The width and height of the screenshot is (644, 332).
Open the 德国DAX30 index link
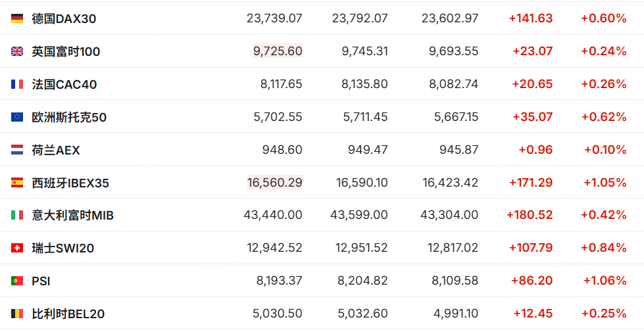tap(64, 18)
